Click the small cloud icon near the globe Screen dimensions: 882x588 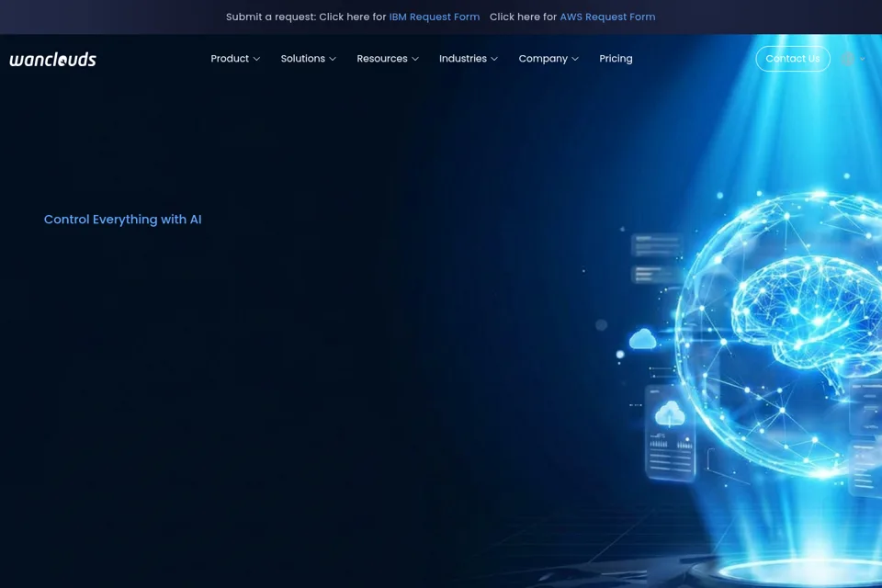[x=642, y=339]
